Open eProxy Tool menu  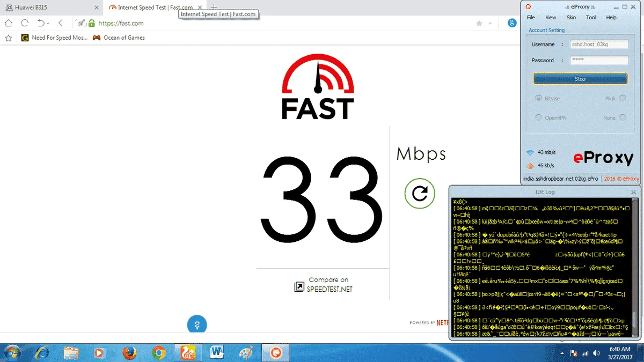click(x=591, y=18)
